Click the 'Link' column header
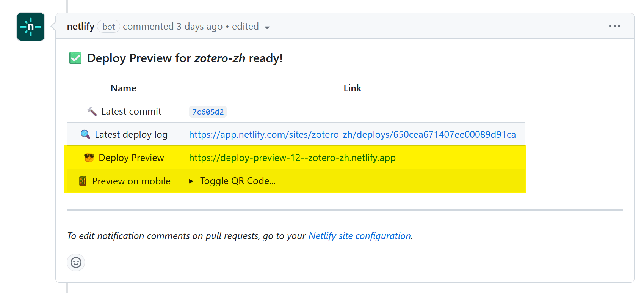644x293 pixels. click(352, 88)
